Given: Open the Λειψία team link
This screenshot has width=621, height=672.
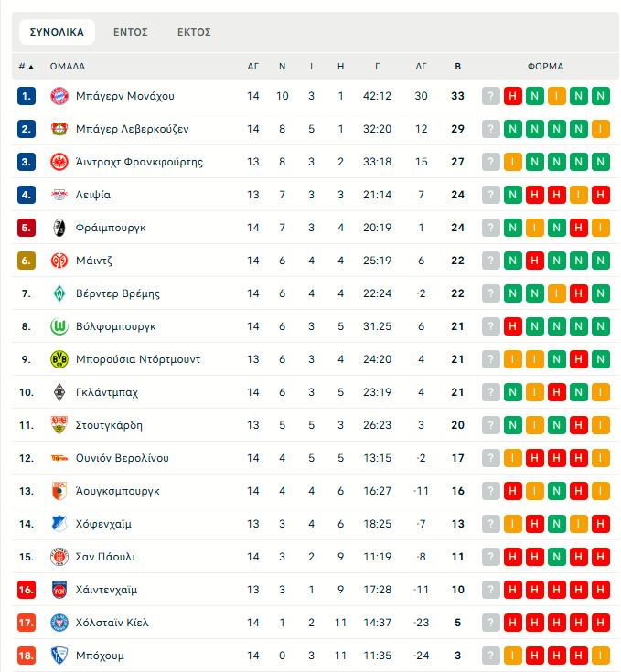Looking at the screenshot, I should click(93, 195).
